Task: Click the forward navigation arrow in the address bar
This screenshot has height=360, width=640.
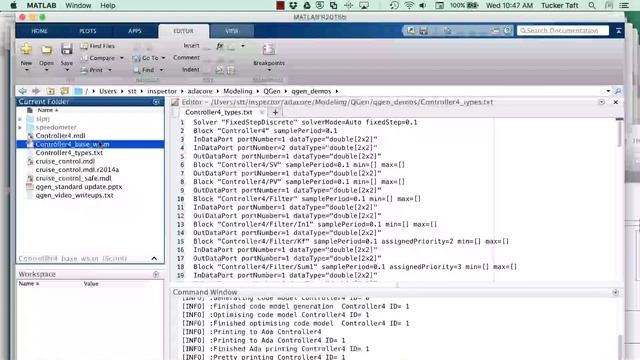Action: (x=36, y=91)
